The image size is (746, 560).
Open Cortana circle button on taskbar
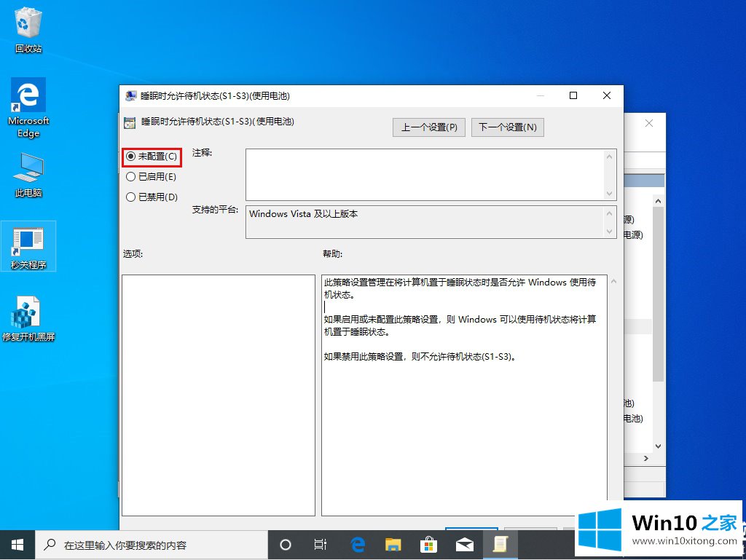tap(285, 545)
